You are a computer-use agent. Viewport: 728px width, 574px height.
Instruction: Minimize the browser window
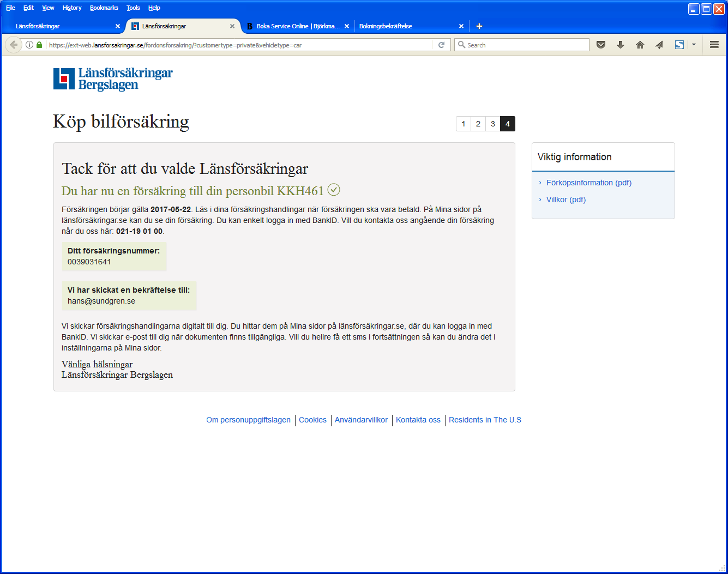pos(694,9)
